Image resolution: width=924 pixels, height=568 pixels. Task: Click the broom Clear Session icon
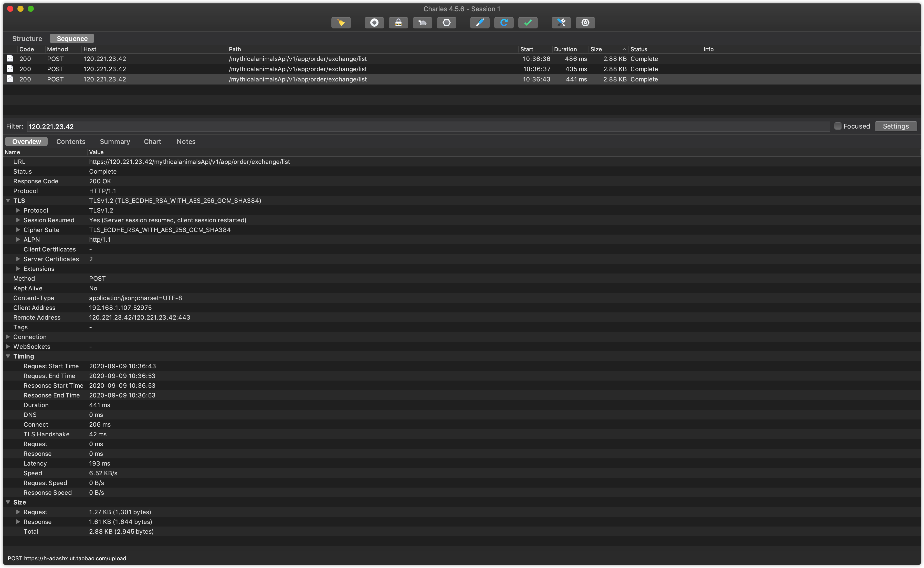click(x=341, y=23)
